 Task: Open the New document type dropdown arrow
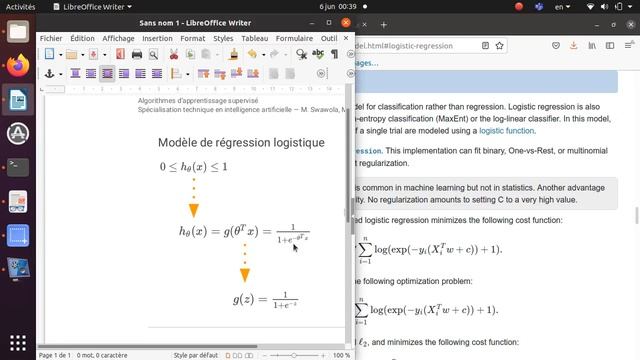tap(60, 54)
